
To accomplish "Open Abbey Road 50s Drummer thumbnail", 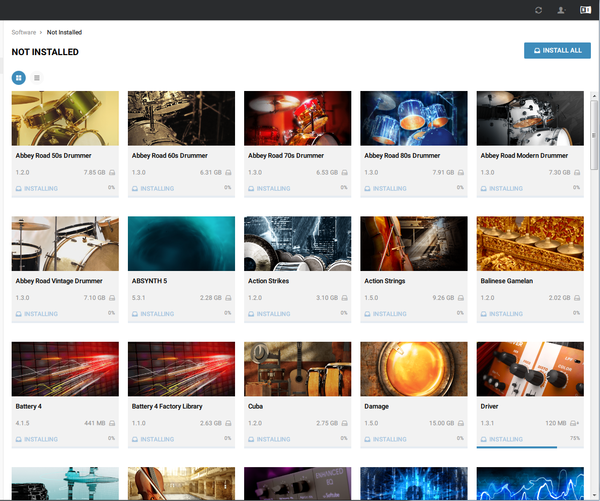I will pos(65,118).
